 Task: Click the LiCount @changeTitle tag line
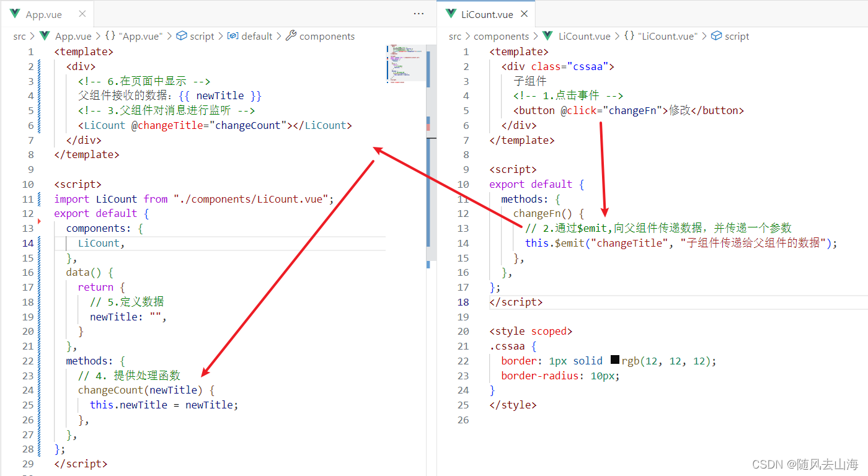(215, 125)
